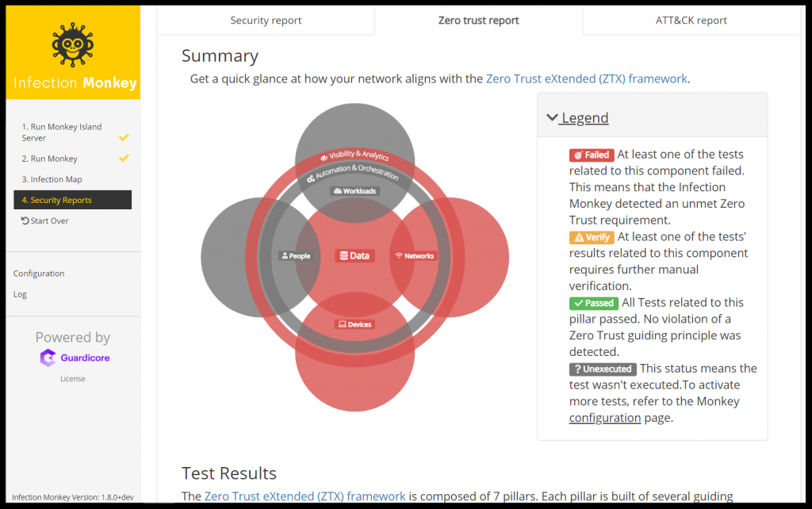
Task: Follow the configuration link in Legend
Action: 604,417
